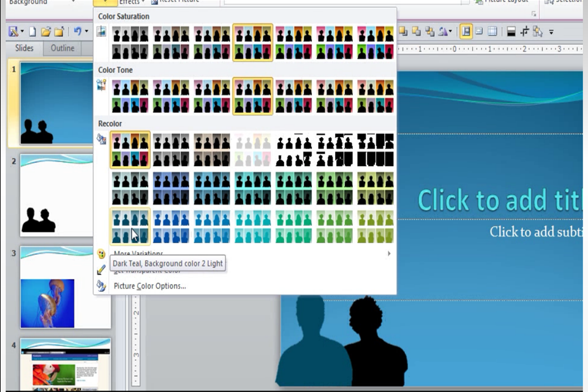Select the light olive recolor swatch, third row
Screen dimensions: 588x392
coord(375,227)
